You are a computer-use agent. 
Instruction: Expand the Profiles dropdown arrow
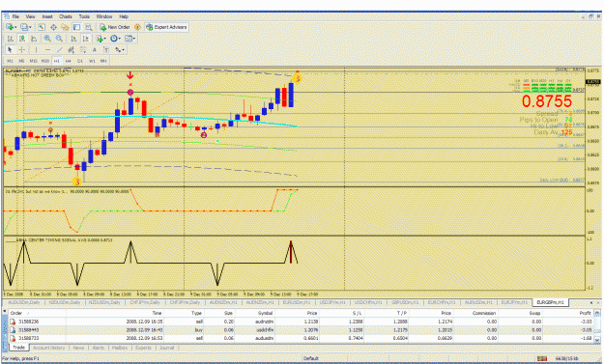pos(30,27)
